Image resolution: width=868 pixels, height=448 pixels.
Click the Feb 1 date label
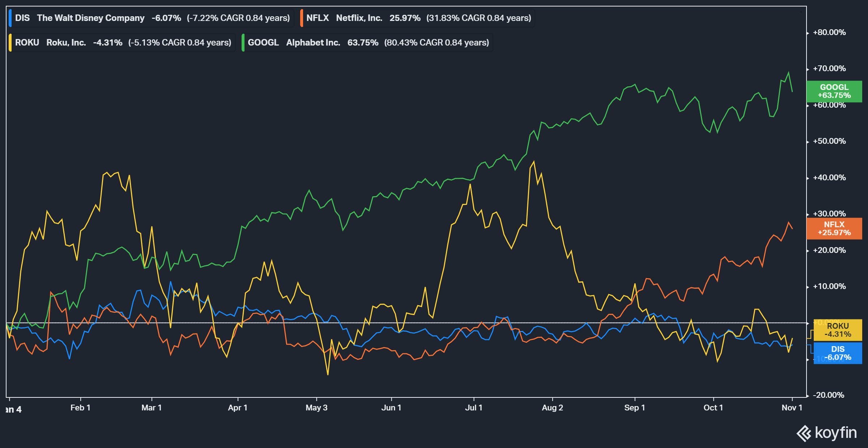(80, 408)
